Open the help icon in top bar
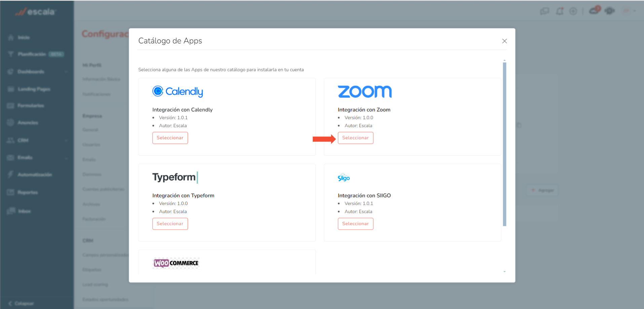Screen dimensions: 644x309 click(610, 11)
